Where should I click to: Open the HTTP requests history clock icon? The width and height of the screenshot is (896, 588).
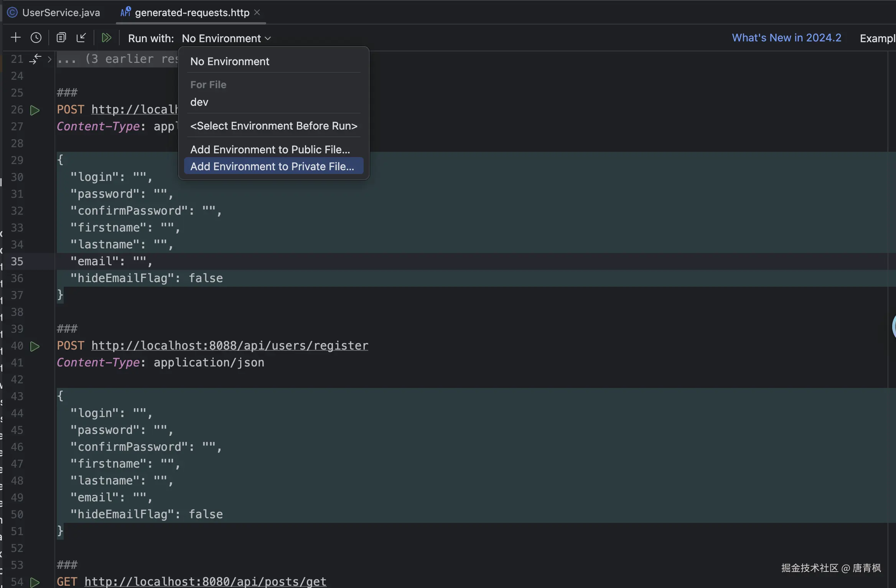36,38
